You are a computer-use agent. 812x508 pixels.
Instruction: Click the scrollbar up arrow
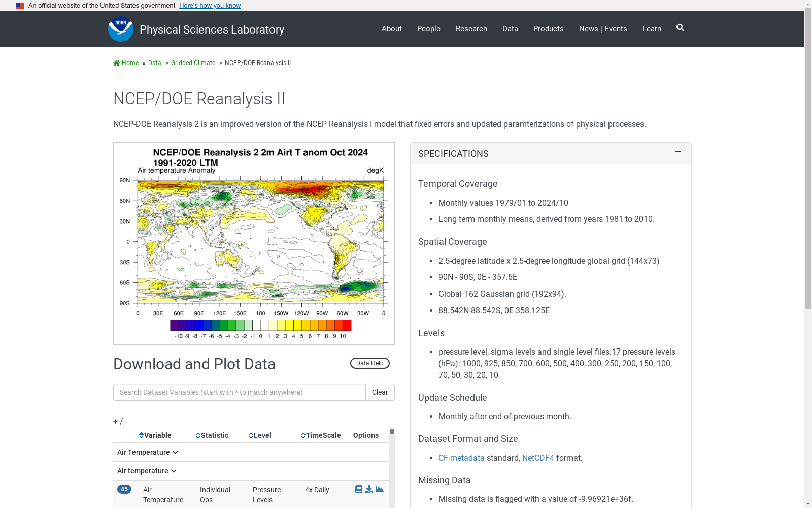coord(808,3)
